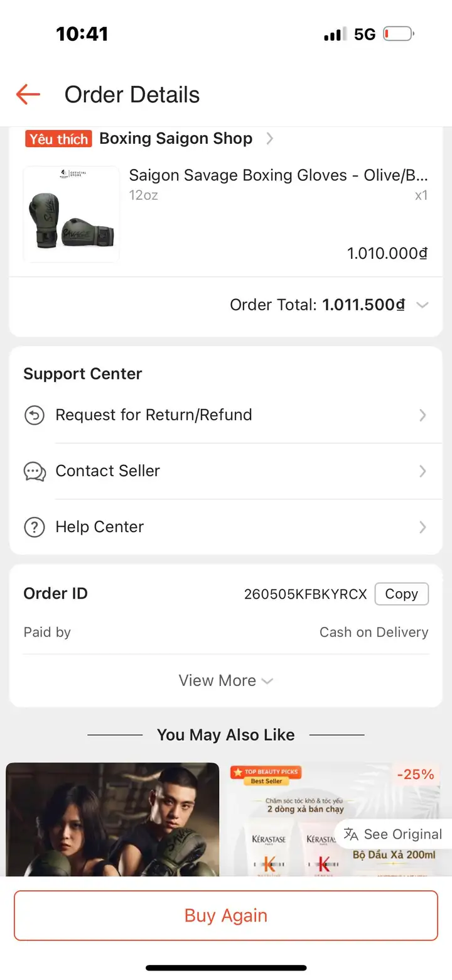
Task: Tap the -25% discount badge
Action: [x=416, y=775]
